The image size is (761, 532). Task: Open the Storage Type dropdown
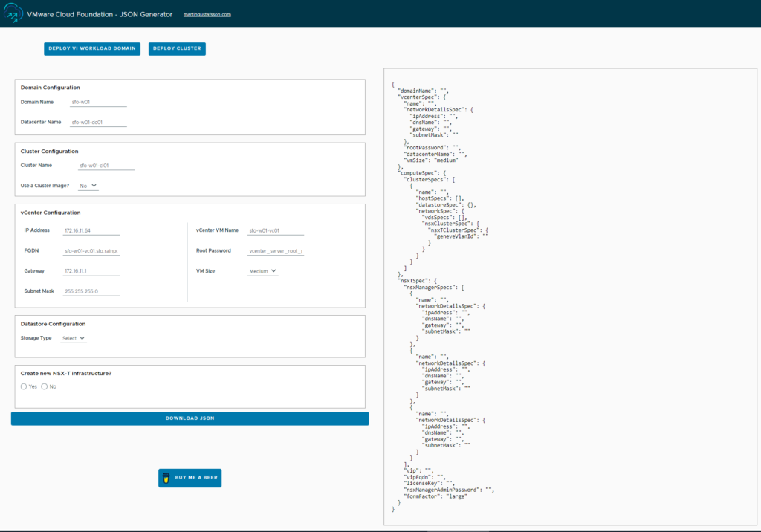point(74,338)
